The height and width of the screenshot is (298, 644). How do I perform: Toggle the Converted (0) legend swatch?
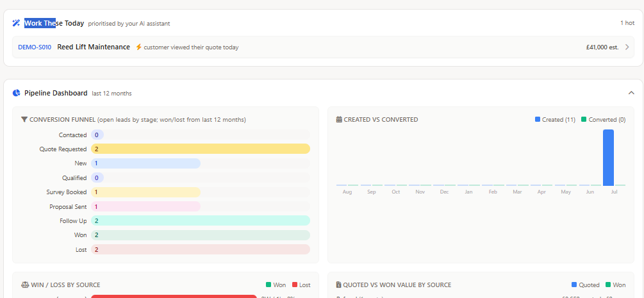pyautogui.click(x=584, y=119)
